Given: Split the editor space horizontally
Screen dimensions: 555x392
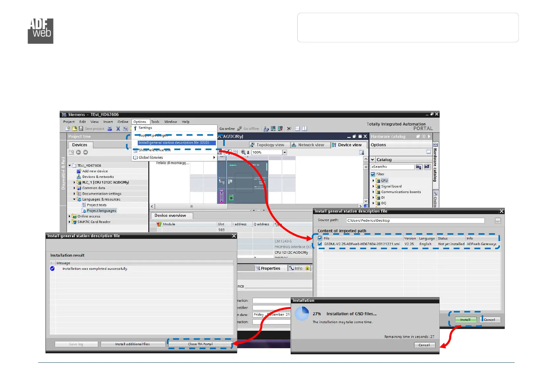Looking at the screenshot, I should pos(297,128).
